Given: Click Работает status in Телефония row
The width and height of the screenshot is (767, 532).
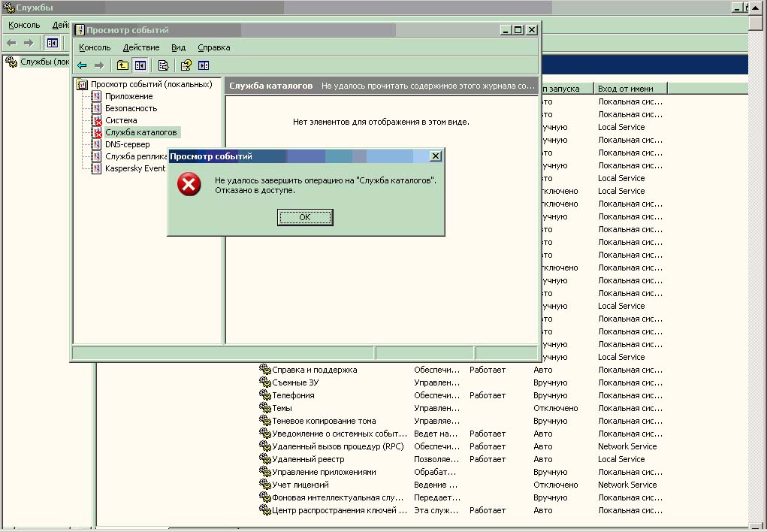Looking at the screenshot, I should pyautogui.click(x=488, y=395).
